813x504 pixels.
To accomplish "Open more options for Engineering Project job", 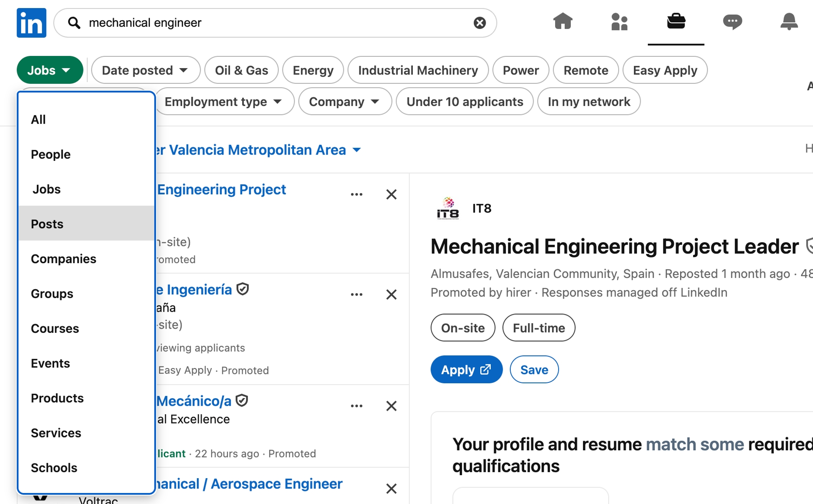I will (357, 194).
